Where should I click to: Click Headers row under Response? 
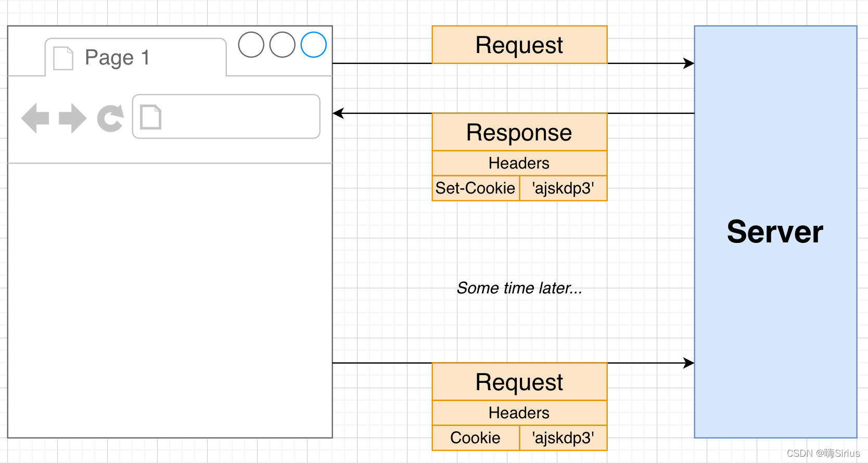(520, 163)
